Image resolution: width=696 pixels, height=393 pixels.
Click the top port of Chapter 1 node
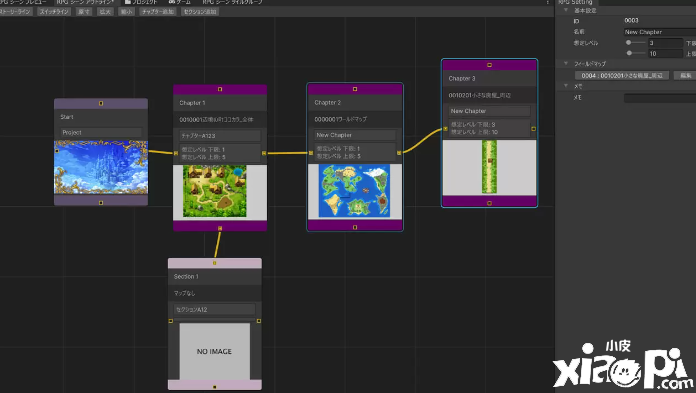(x=220, y=89)
